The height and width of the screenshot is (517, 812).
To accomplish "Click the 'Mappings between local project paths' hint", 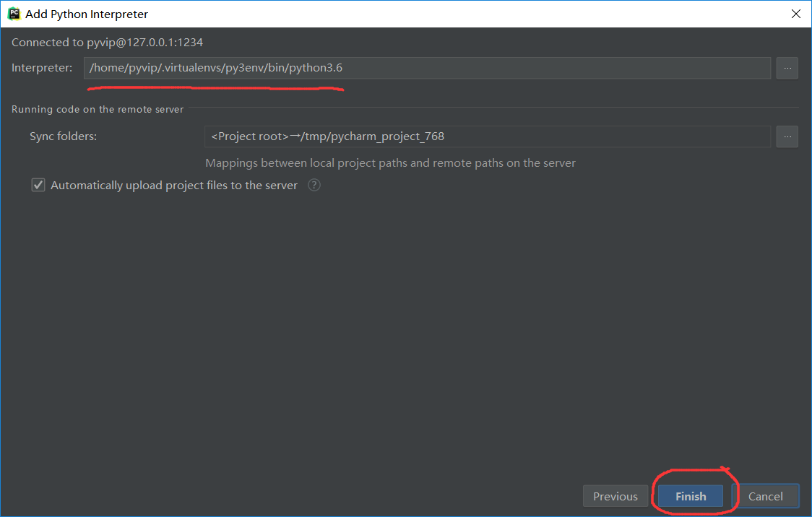I will pyautogui.click(x=390, y=163).
